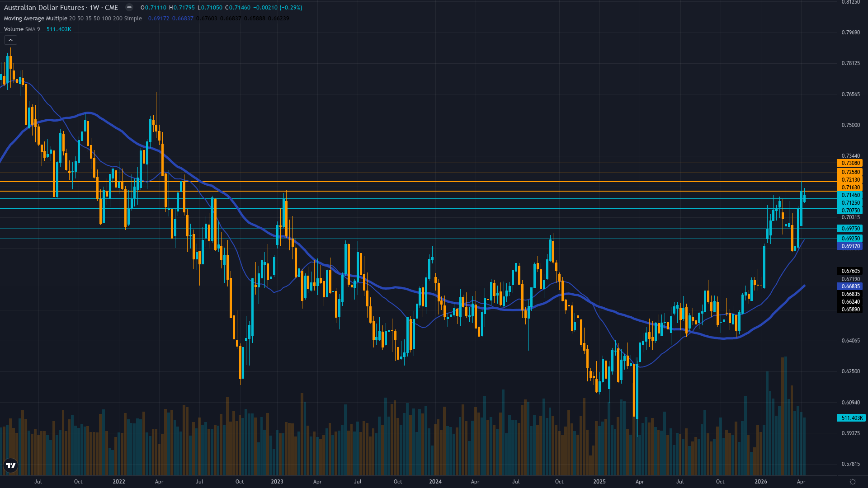Click the 2025 label on the time axis
Screen dimensions: 868x488
pyautogui.click(x=599, y=482)
